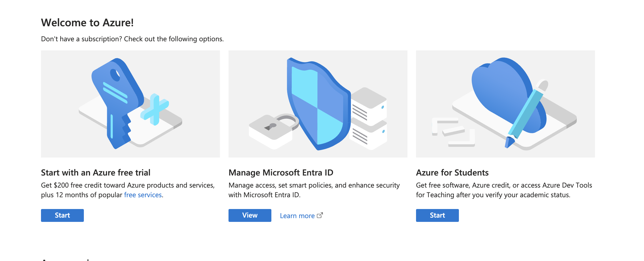Click the blue cloud illustration
This screenshot has width=644, height=261.
click(501, 91)
